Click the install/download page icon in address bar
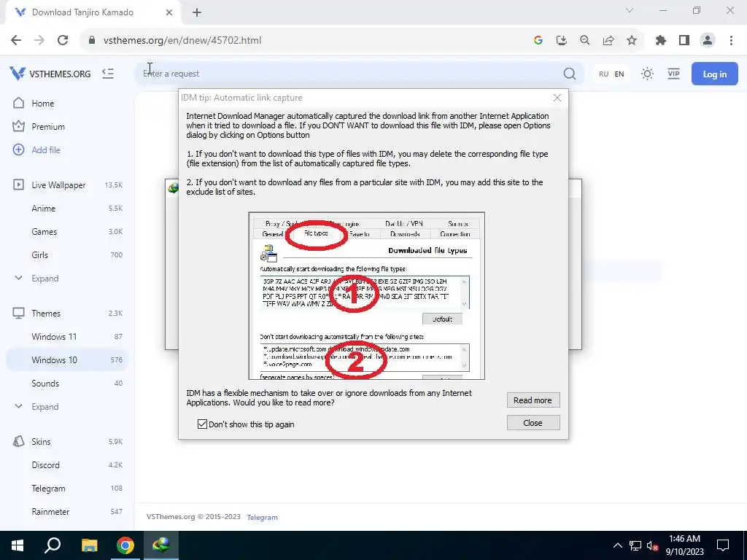 coord(562,40)
